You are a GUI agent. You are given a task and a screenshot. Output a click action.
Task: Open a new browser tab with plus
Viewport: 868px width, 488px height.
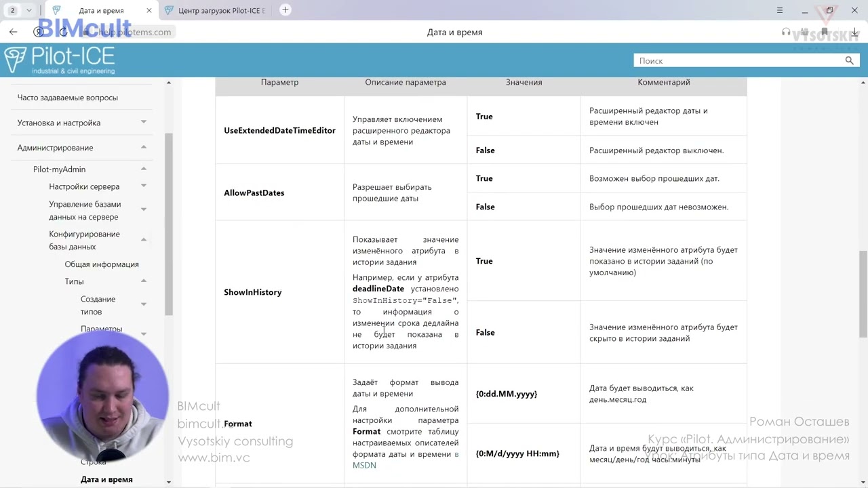click(x=285, y=9)
